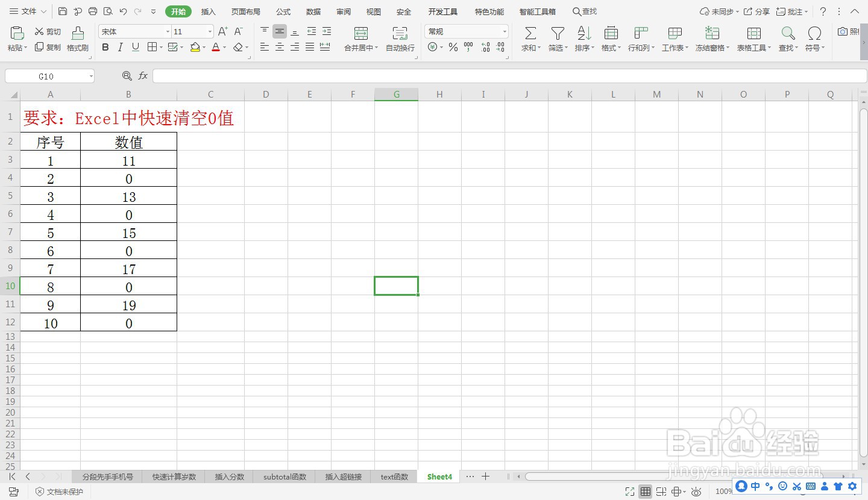Click the decrease indent icon
This screenshot has width=868, height=500.
point(311,31)
